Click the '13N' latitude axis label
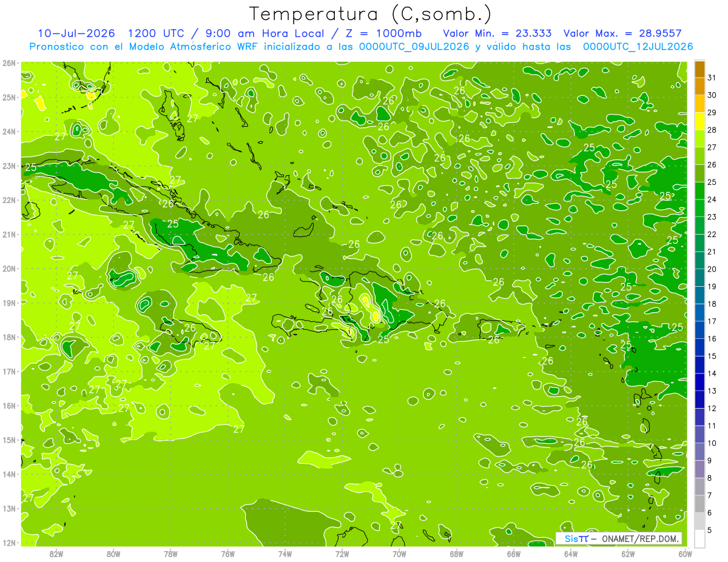This screenshot has height=562, width=728. coord(8,508)
